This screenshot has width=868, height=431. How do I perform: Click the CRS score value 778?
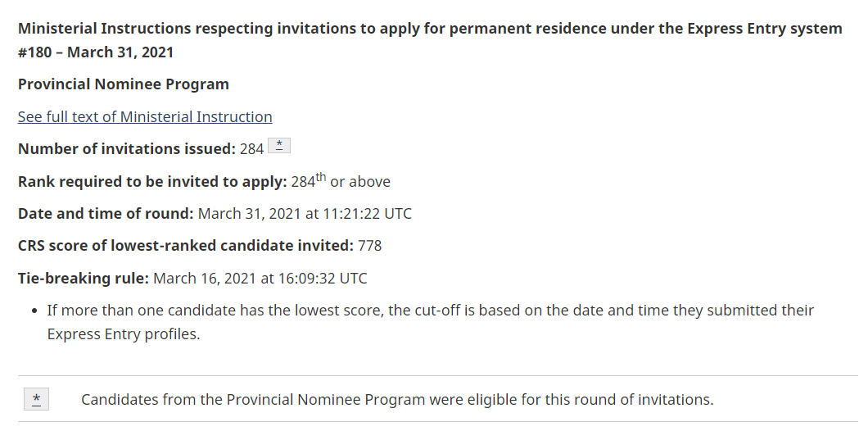370,246
